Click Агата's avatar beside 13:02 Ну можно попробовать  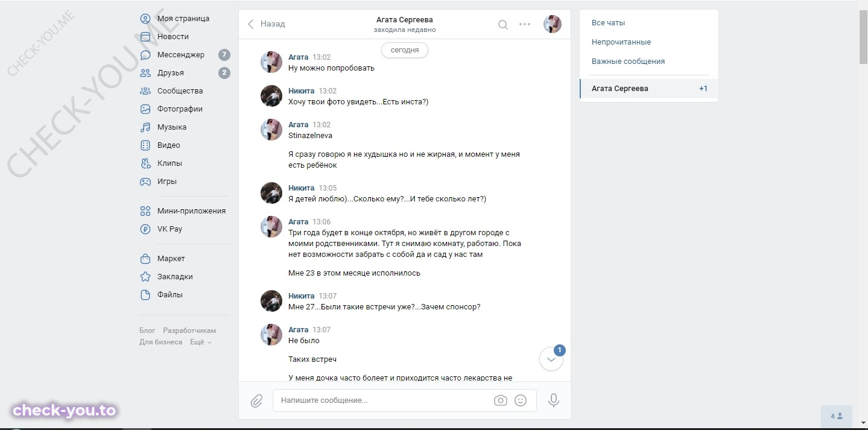(x=271, y=62)
